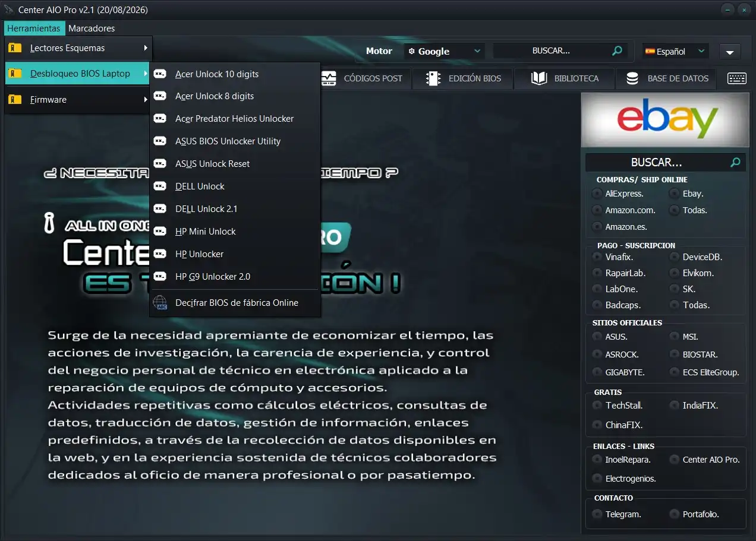
Task: Select the ECS EliteGroup radio option
Action: 674,372
